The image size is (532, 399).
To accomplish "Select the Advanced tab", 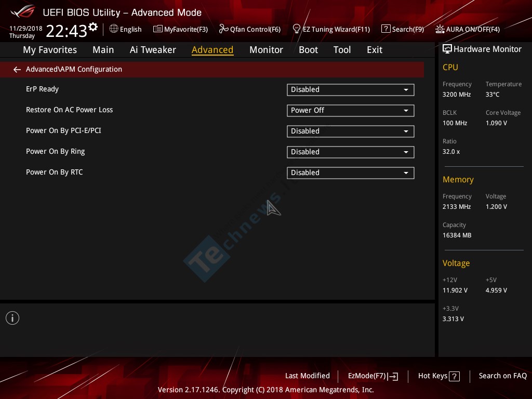I will point(212,50).
